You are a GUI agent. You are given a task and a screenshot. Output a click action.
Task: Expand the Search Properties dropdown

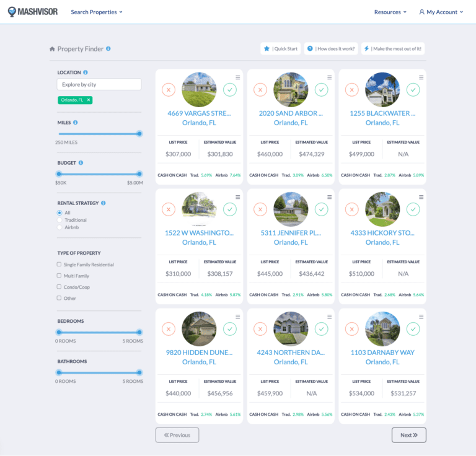tap(97, 12)
